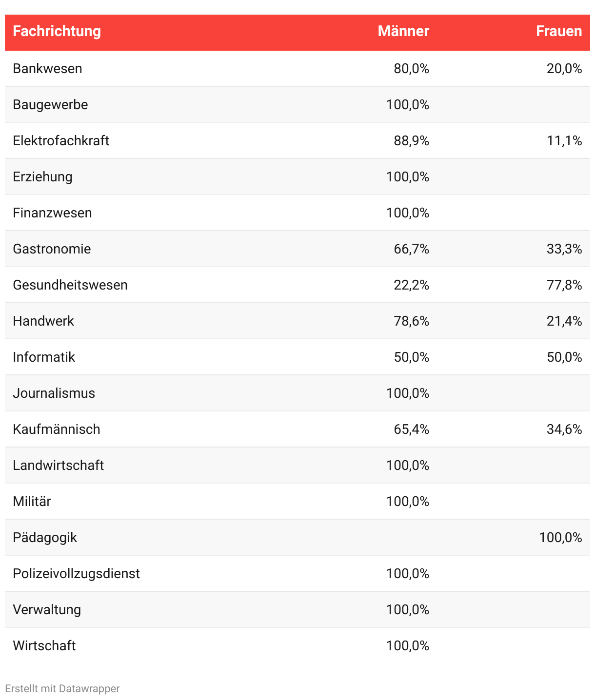Click Männer value 88,9% for Elektrofachkraft
Viewport: 595px width, 700px height.
(412, 141)
